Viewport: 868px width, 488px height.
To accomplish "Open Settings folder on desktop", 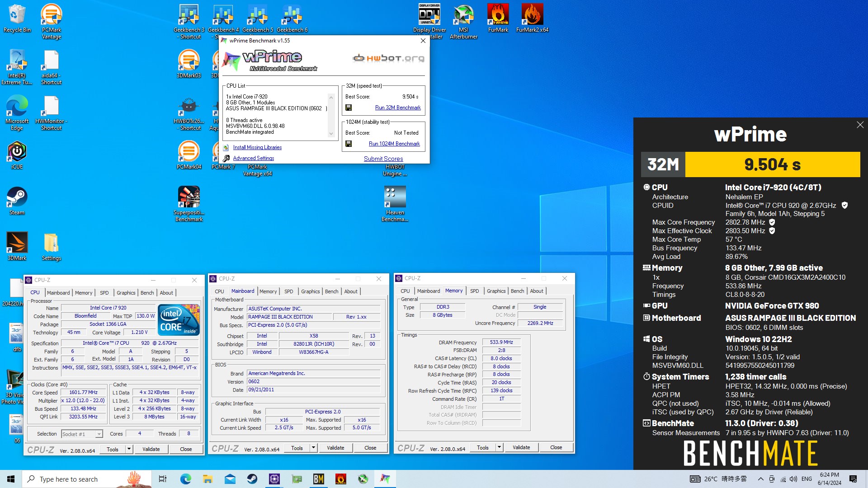I will pyautogui.click(x=52, y=246).
